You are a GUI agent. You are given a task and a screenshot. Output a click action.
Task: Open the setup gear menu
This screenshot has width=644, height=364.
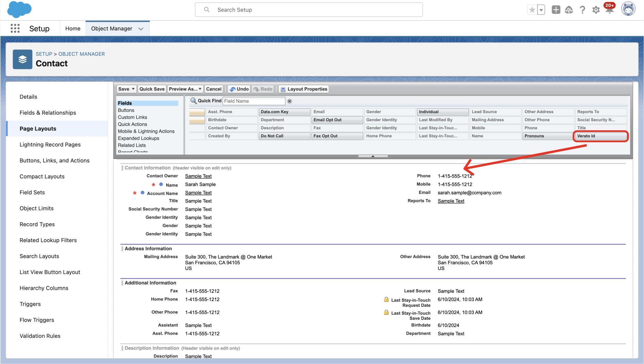pyautogui.click(x=596, y=10)
